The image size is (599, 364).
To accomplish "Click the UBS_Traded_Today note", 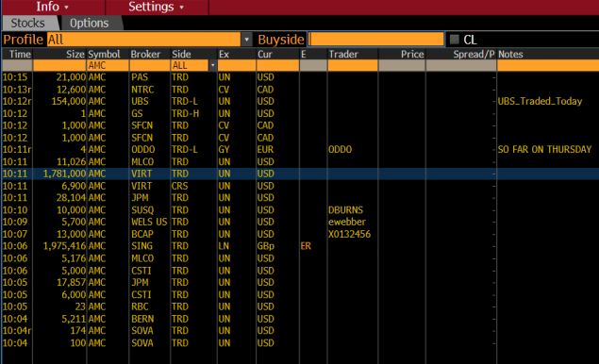I will [x=540, y=101].
